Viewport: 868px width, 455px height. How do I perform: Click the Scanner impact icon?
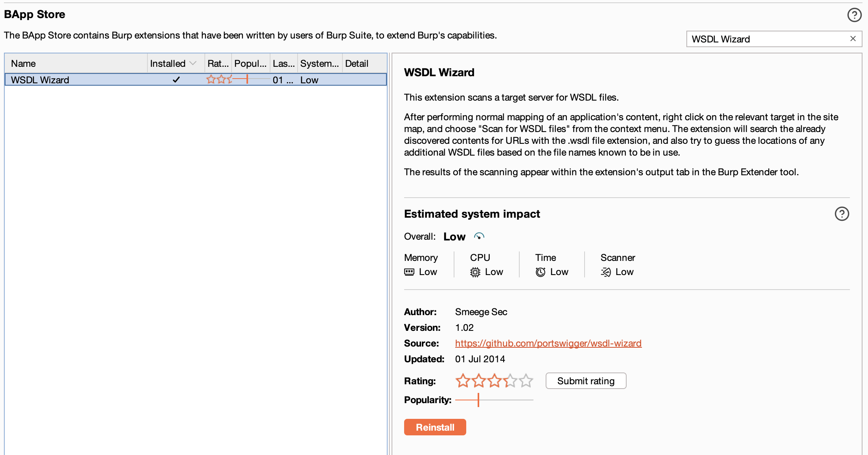pos(605,272)
